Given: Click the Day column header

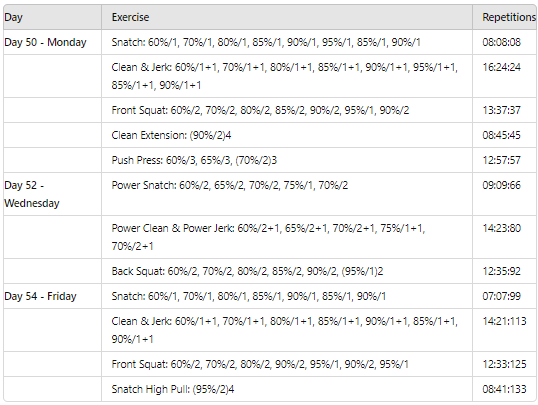Looking at the screenshot, I should 52,17.
